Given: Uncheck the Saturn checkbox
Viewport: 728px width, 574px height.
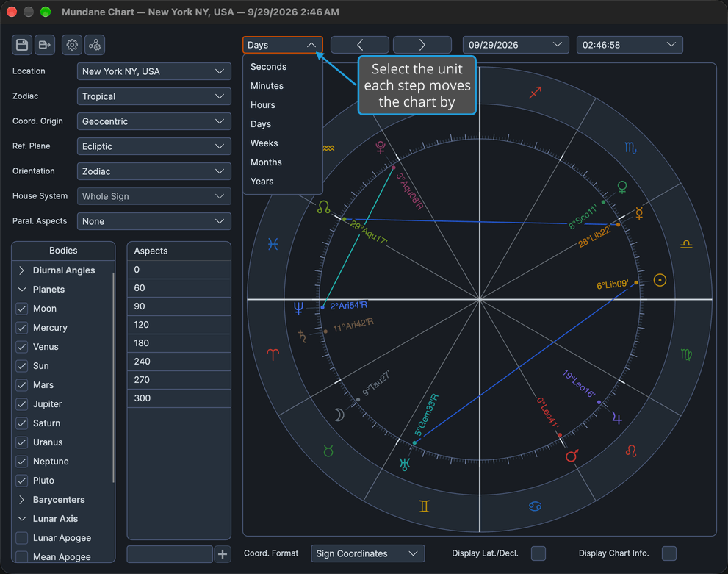Looking at the screenshot, I should point(22,423).
